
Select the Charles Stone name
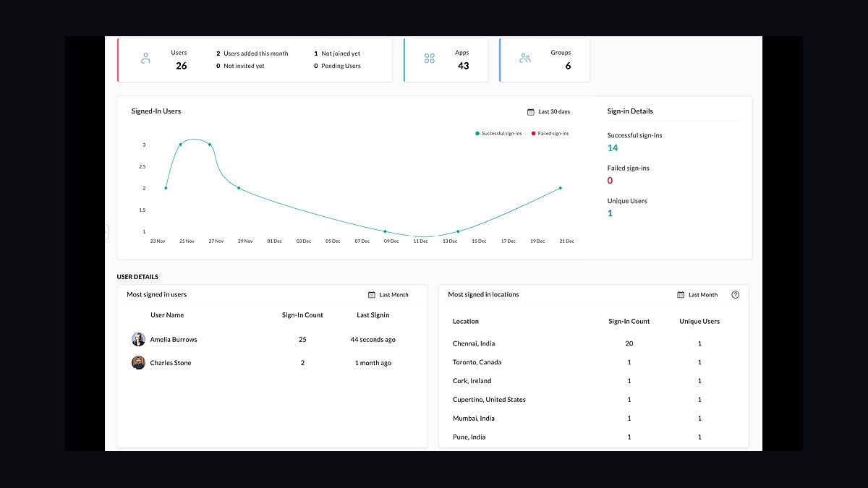[x=171, y=363]
